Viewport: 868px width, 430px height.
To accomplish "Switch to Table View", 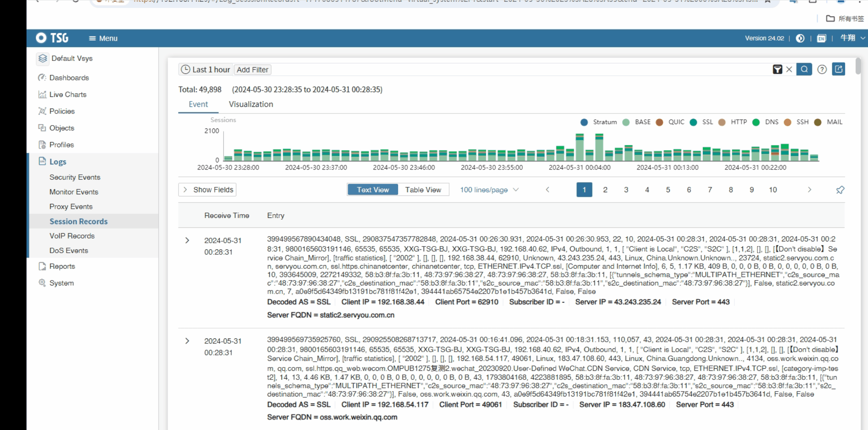I will pos(423,190).
